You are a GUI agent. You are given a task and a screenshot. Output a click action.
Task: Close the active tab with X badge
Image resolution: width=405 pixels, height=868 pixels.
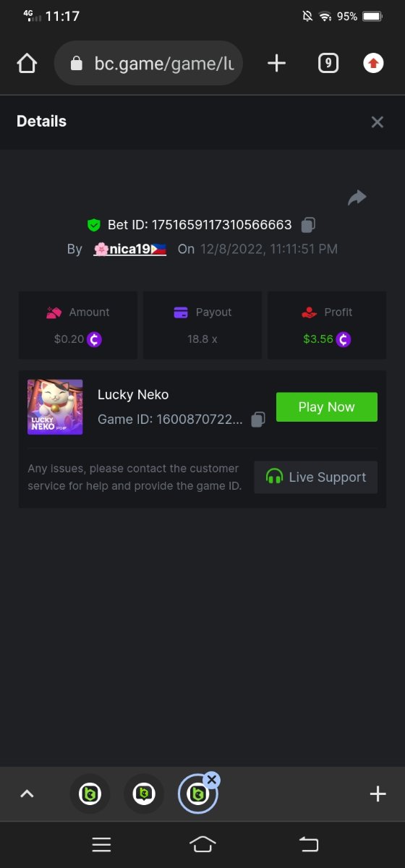211,780
